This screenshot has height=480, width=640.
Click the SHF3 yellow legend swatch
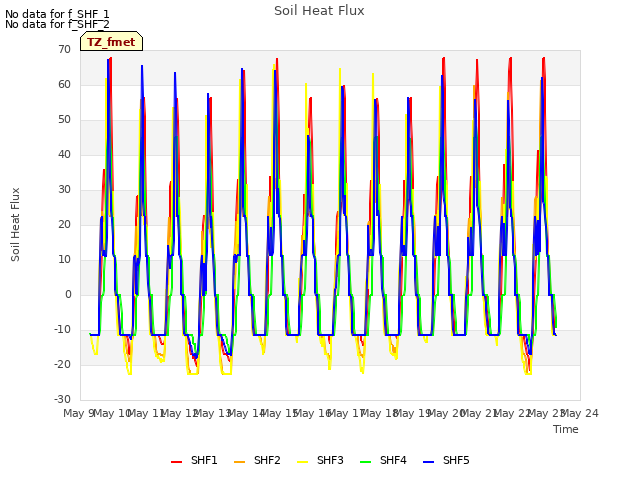[x=302, y=462]
